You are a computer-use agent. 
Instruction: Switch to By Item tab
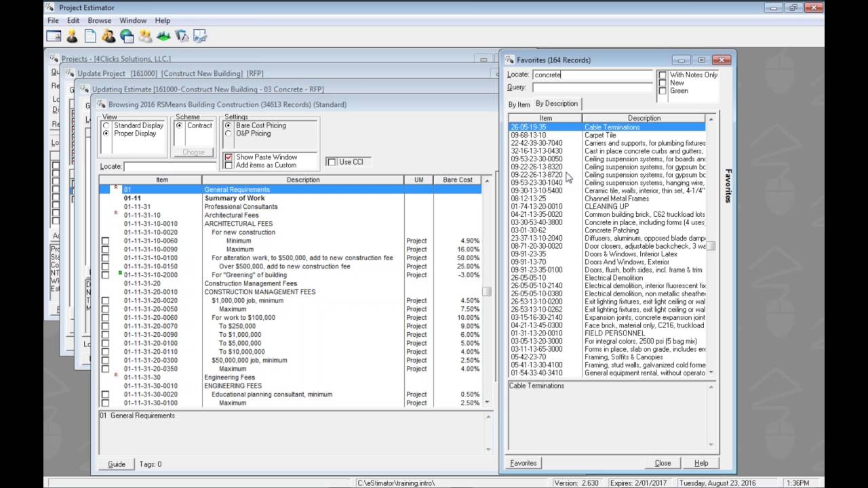point(519,104)
